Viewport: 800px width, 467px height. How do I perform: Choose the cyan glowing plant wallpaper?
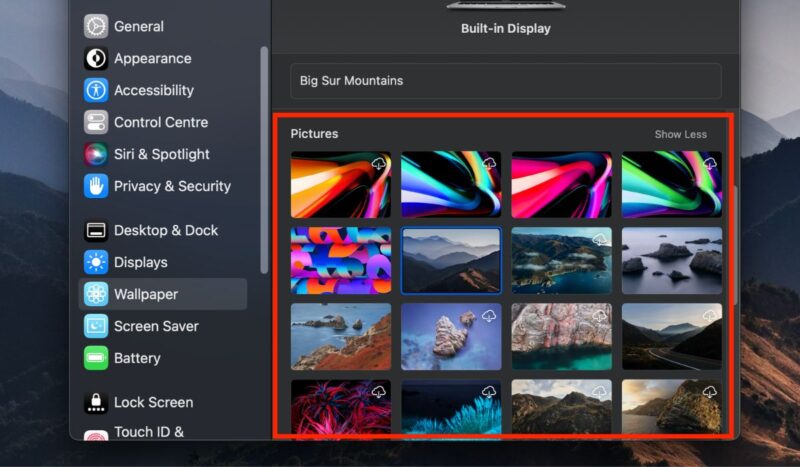(451, 407)
